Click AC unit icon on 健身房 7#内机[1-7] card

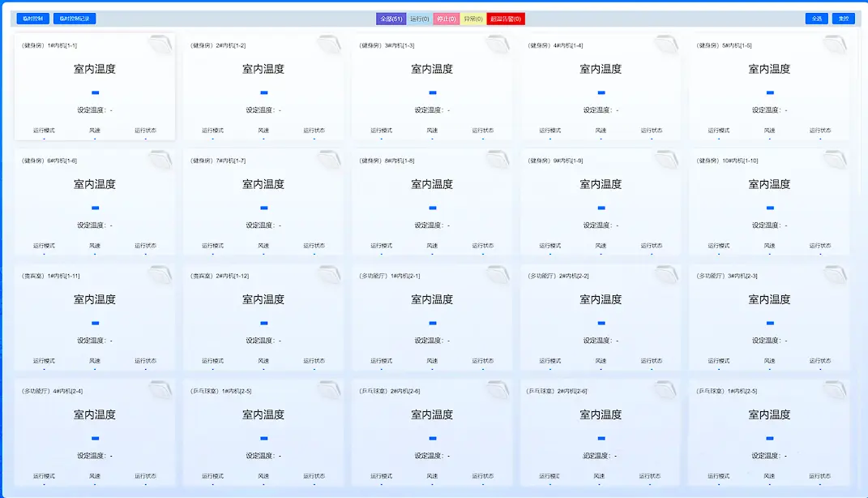point(329,160)
